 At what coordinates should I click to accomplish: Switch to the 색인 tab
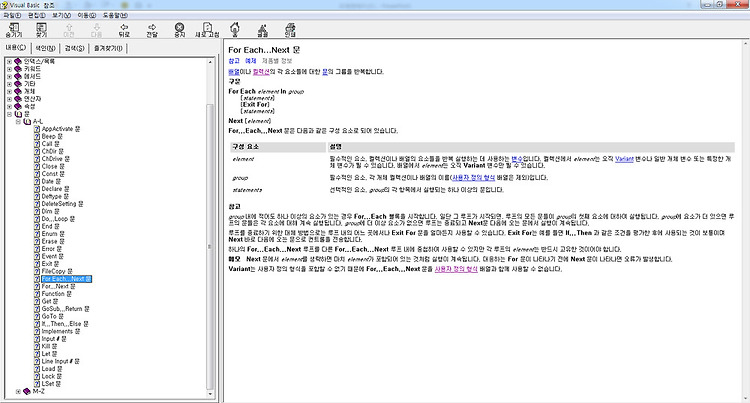(45, 48)
